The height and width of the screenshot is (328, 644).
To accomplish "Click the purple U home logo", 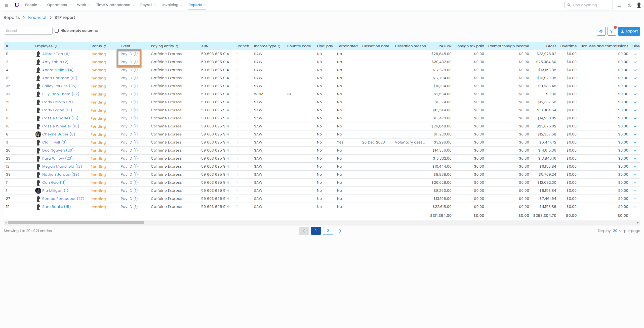I will click(x=17, y=5).
